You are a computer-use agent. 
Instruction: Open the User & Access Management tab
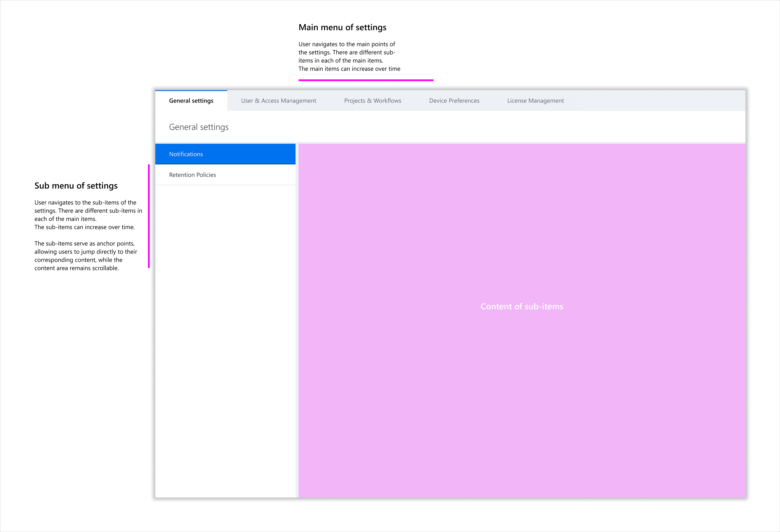tap(278, 101)
